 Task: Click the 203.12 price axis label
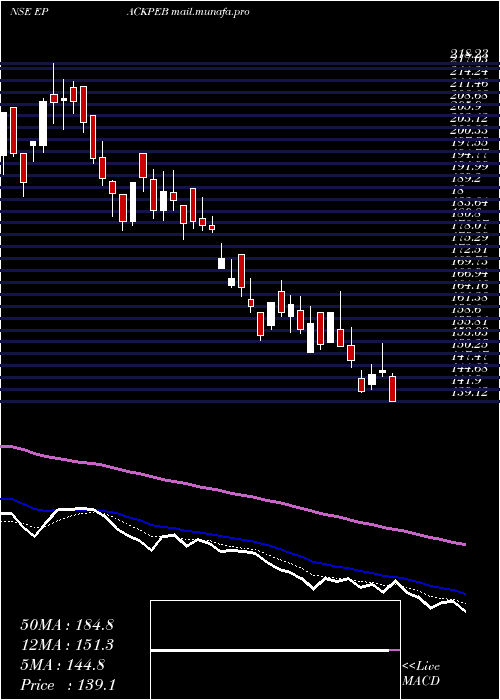pos(469,119)
